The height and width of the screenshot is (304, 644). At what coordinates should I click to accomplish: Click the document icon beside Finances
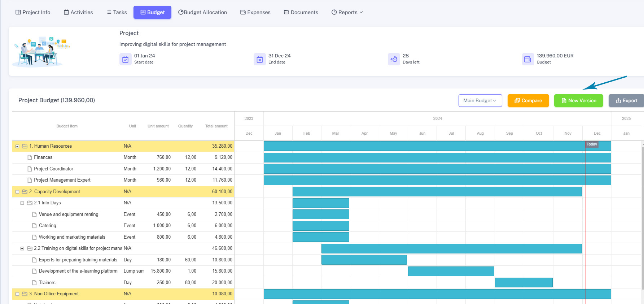coord(30,157)
